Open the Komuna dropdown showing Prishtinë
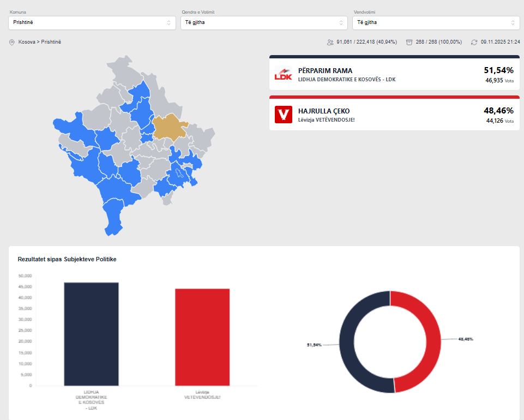 click(x=92, y=23)
